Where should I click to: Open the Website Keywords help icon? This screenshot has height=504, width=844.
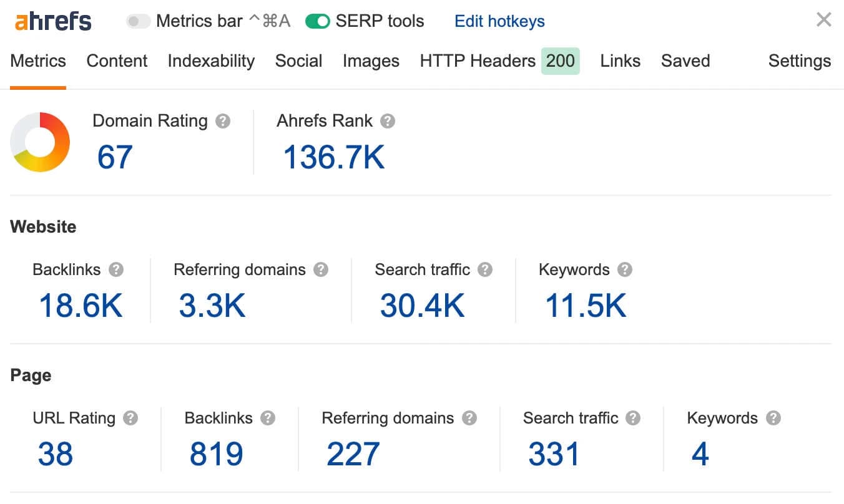[x=626, y=270]
